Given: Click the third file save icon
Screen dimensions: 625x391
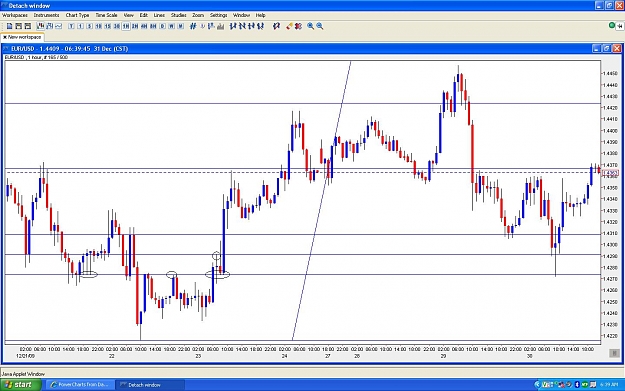Looking at the screenshot, I should pyautogui.click(x=28, y=26).
